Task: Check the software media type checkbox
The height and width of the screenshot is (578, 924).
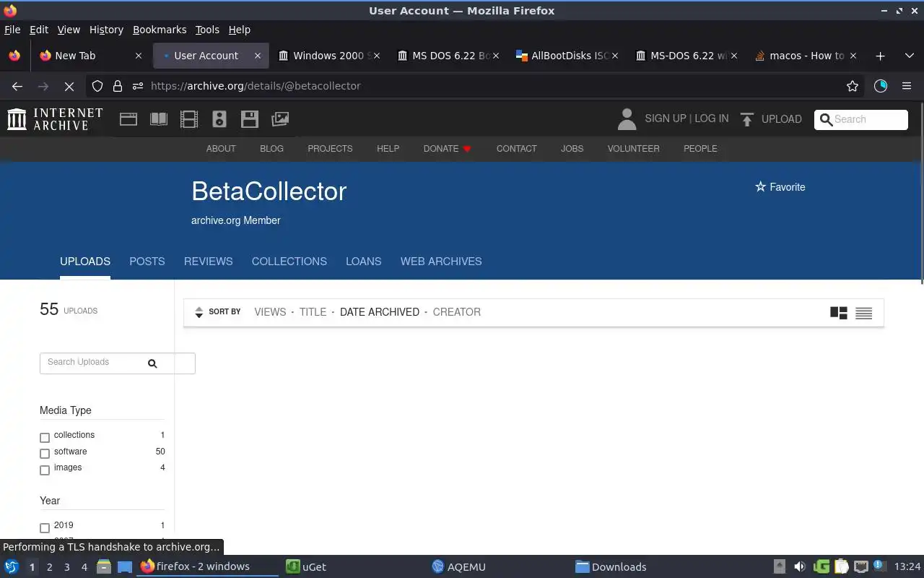Action: tap(45, 454)
